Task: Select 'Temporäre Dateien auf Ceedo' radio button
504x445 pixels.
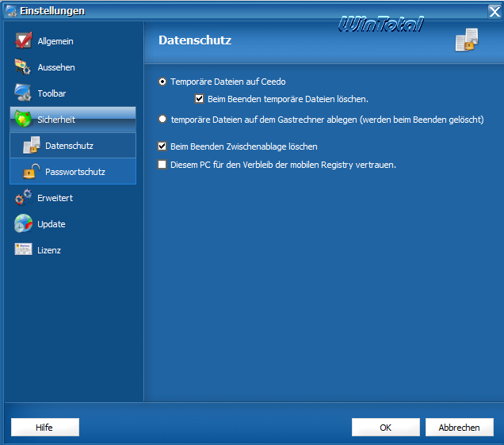Action: point(162,82)
